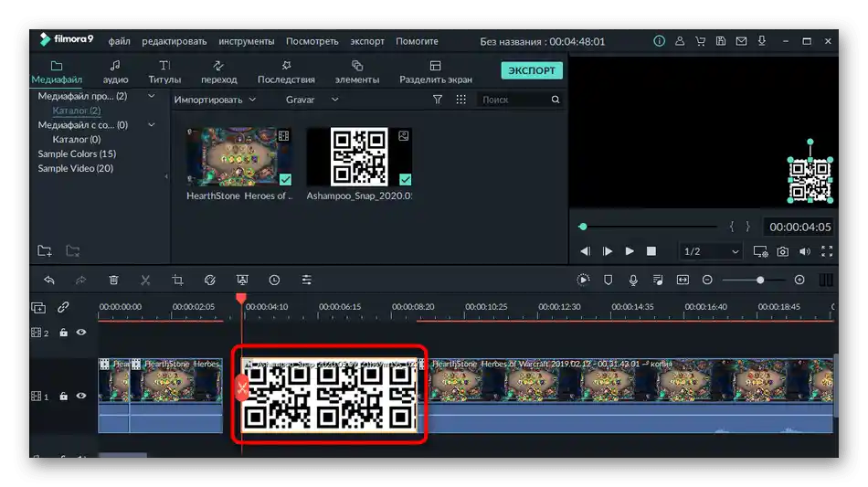
Task: Open the инструменты menu
Action: click(x=247, y=41)
